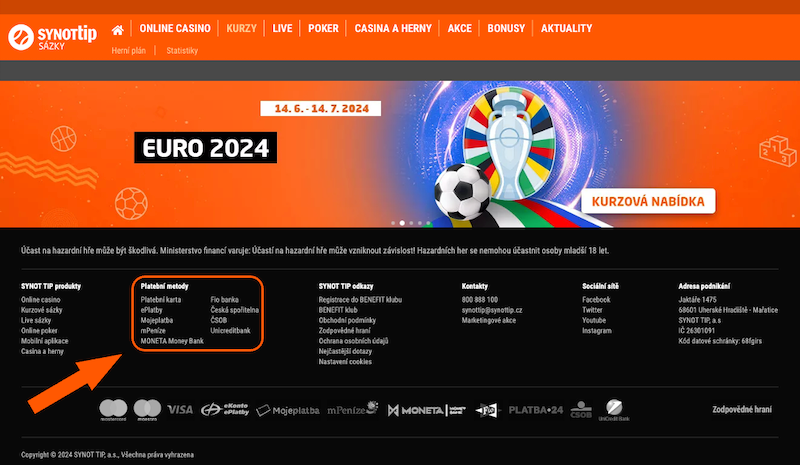Click the synottip@synottip.cz email link
800x465 pixels.
coord(492,310)
